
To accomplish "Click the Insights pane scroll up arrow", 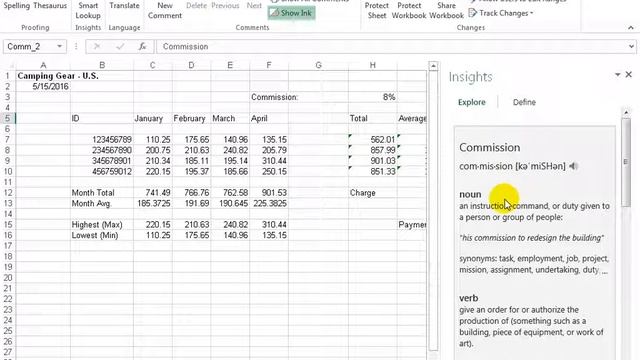I will click(x=626, y=112).
